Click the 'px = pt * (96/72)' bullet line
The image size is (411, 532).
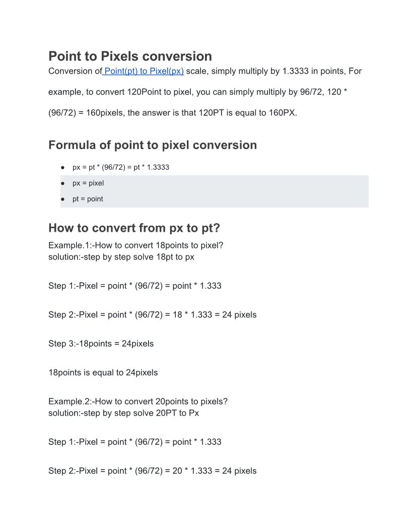click(x=120, y=167)
